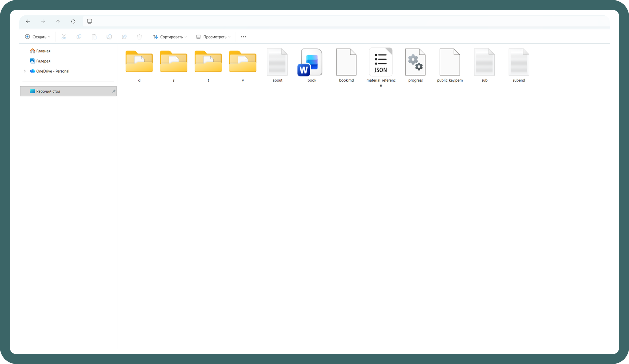The height and width of the screenshot is (364, 629).
Task: Select Главная in the sidebar
Action: pyautogui.click(x=43, y=51)
